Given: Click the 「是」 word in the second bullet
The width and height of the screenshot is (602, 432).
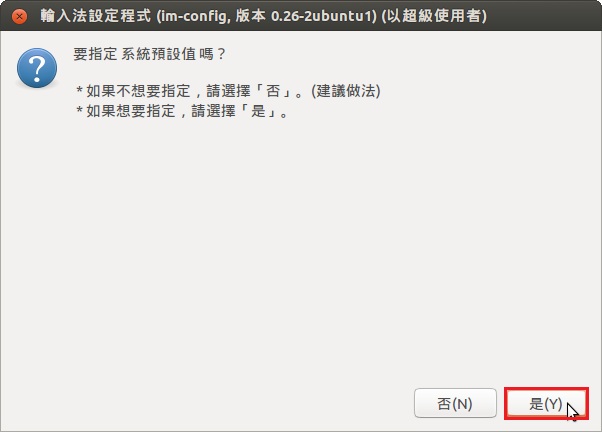Looking at the screenshot, I should tap(258, 111).
